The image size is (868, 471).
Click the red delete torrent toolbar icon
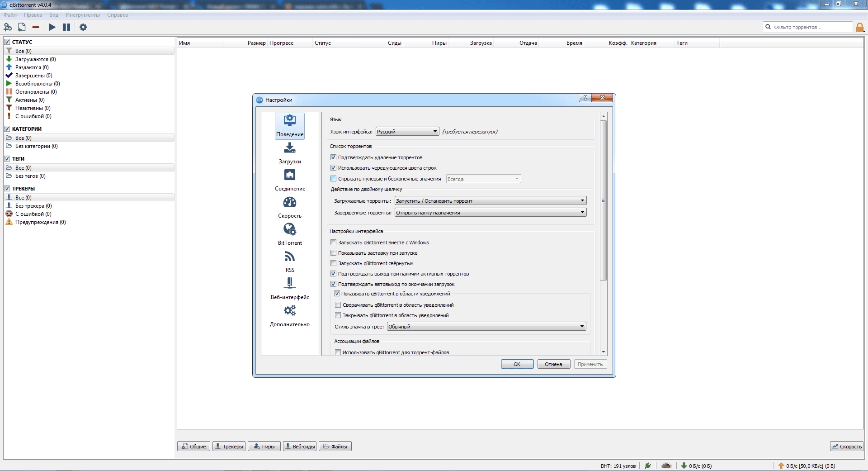pos(36,27)
